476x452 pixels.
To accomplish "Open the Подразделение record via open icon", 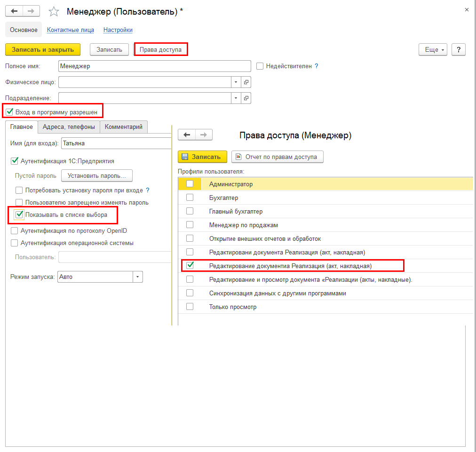I will coord(246,98).
